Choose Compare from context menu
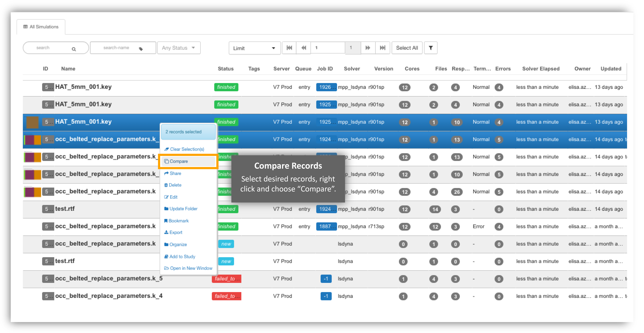This screenshot has height=333, width=644. coord(188,161)
